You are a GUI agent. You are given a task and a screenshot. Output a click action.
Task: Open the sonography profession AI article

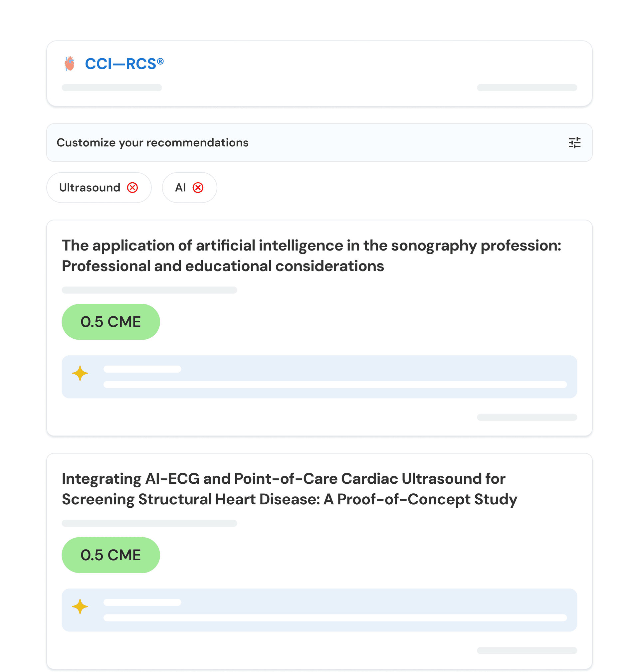coord(311,256)
